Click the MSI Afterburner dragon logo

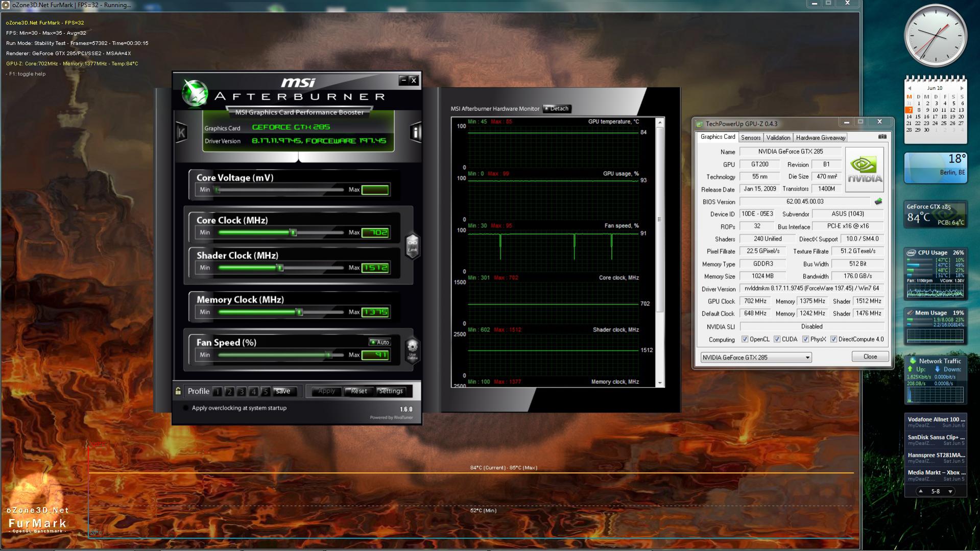(195, 93)
